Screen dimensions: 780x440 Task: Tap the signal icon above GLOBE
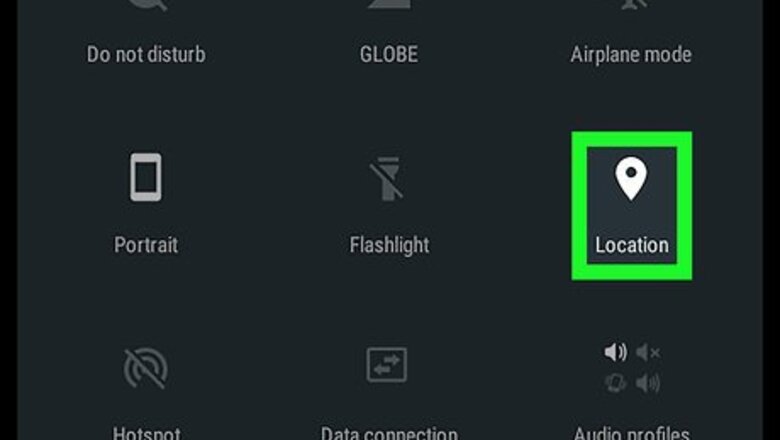click(x=389, y=4)
